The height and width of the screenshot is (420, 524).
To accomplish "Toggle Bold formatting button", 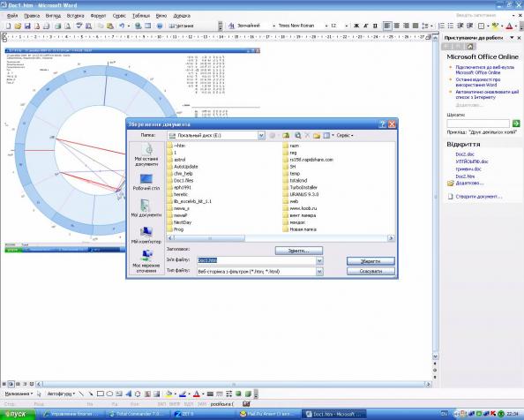I will coord(356,26).
